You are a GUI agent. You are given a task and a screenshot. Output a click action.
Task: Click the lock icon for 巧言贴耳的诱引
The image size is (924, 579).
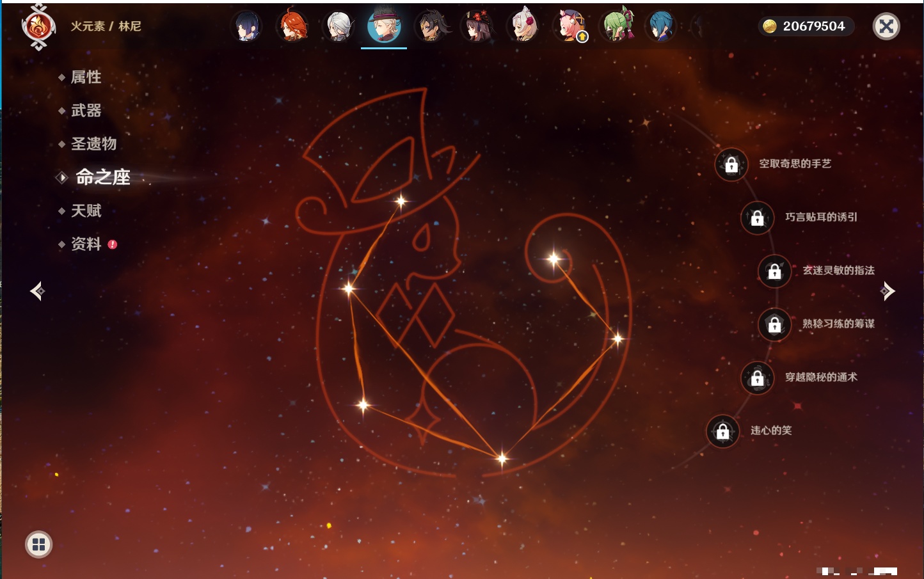[758, 218]
